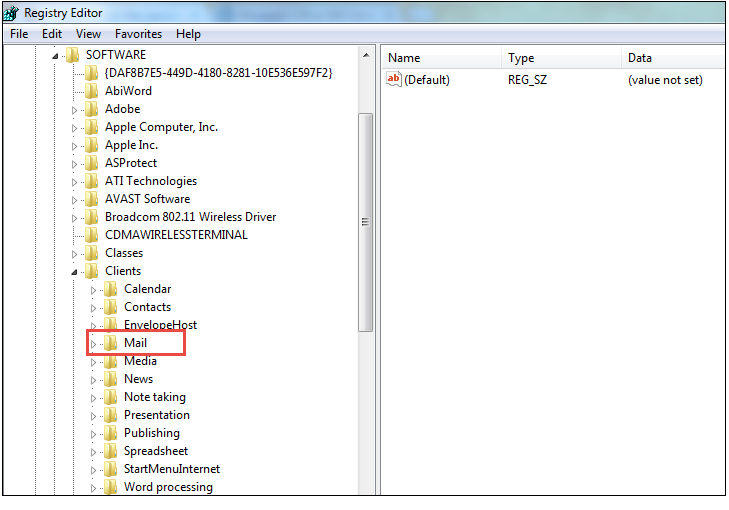Select the {DAF8B7E5-449D-4180-8281-10E536E597F2} key

tap(219, 73)
